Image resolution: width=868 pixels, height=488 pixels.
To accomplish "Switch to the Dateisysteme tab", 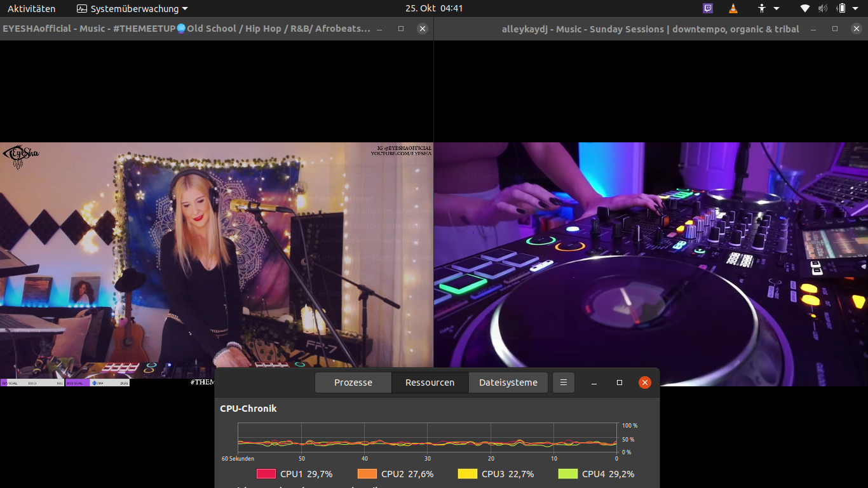I will (x=508, y=383).
